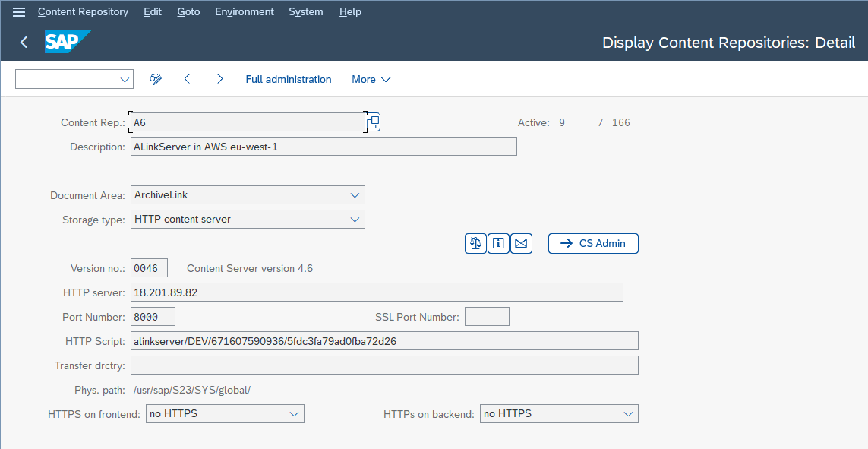Open value help beside Content Rep.
The height and width of the screenshot is (449, 868).
[x=373, y=122]
